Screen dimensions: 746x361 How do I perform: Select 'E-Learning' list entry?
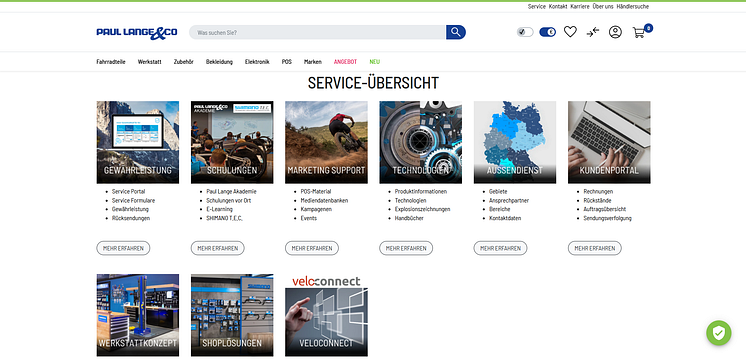click(x=219, y=209)
